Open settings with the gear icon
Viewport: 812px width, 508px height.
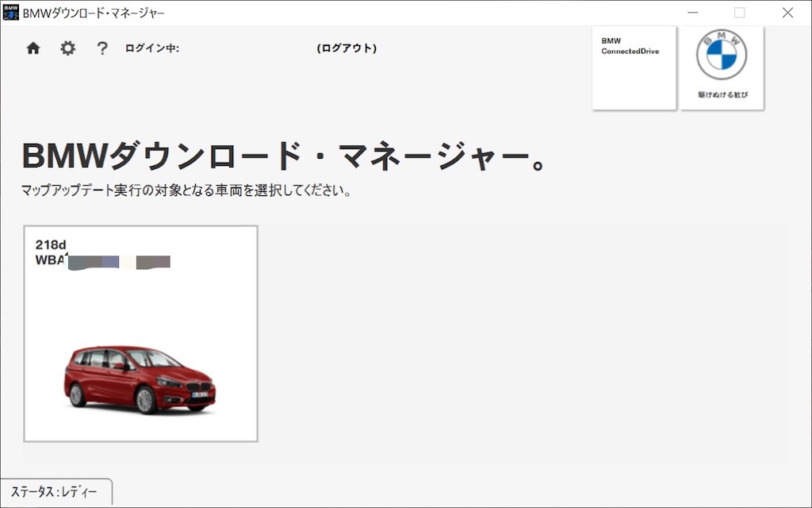click(67, 48)
